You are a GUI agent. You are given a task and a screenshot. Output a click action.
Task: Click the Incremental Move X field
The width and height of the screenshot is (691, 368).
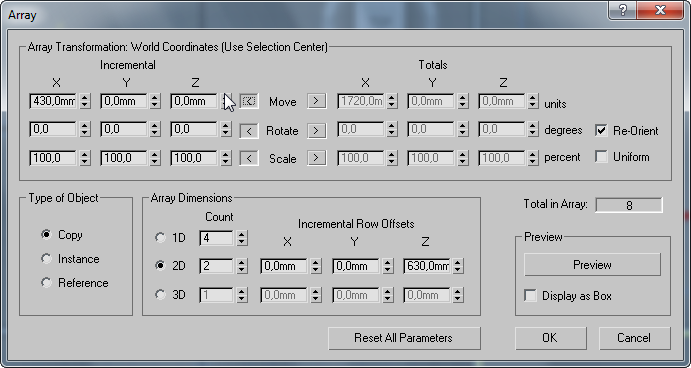(x=53, y=101)
